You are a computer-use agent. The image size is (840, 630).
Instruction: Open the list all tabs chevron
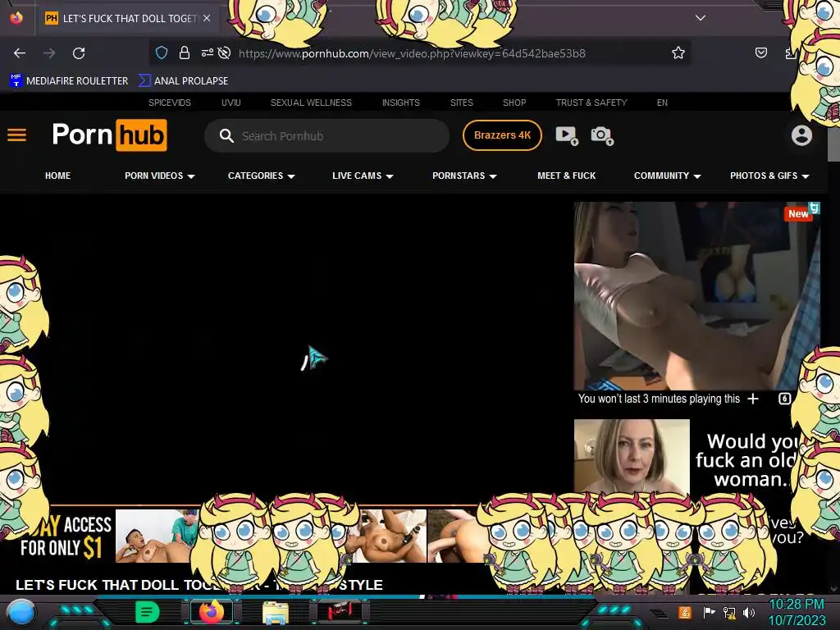click(x=701, y=18)
